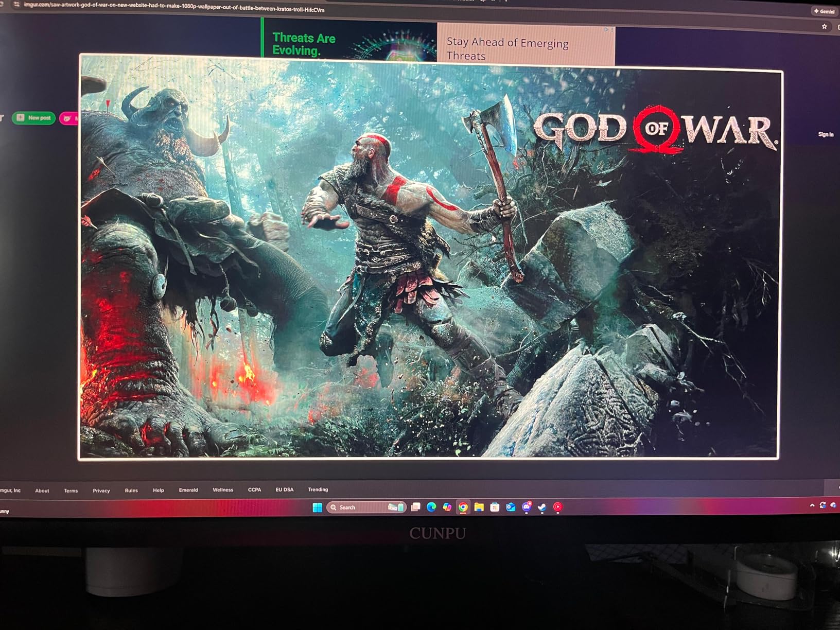The image size is (840, 630).
Task: Open the Wellness footer link
Action: pyautogui.click(x=223, y=490)
